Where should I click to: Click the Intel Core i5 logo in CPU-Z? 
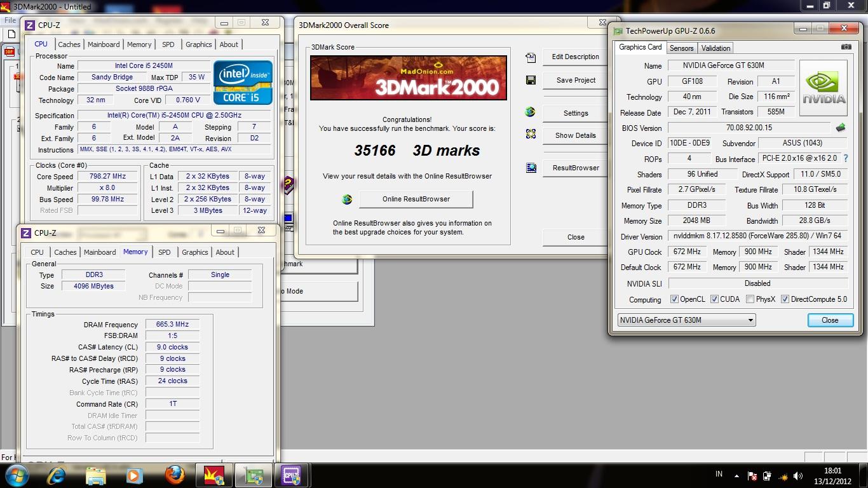click(x=243, y=83)
